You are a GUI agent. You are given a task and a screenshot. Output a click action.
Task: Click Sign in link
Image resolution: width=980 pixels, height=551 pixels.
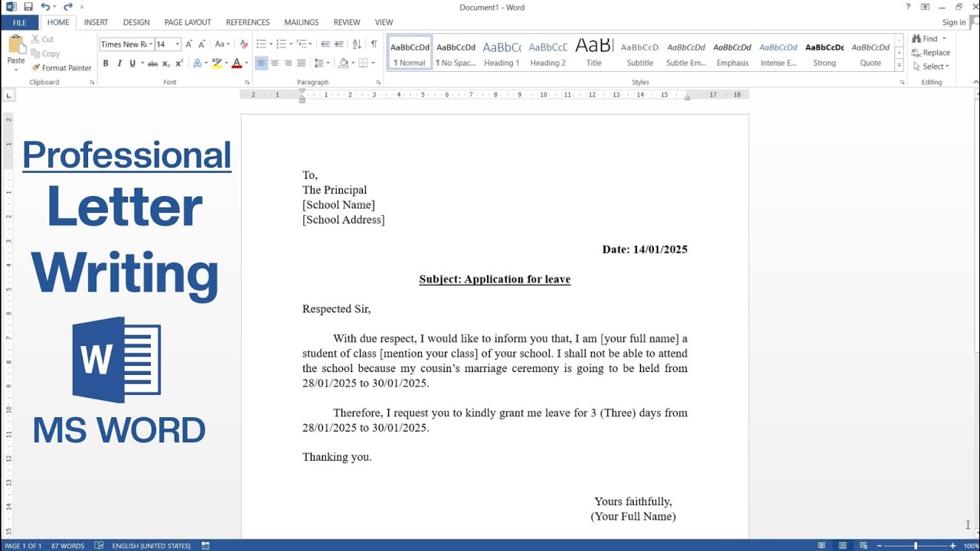pyautogui.click(x=954, y=22)
